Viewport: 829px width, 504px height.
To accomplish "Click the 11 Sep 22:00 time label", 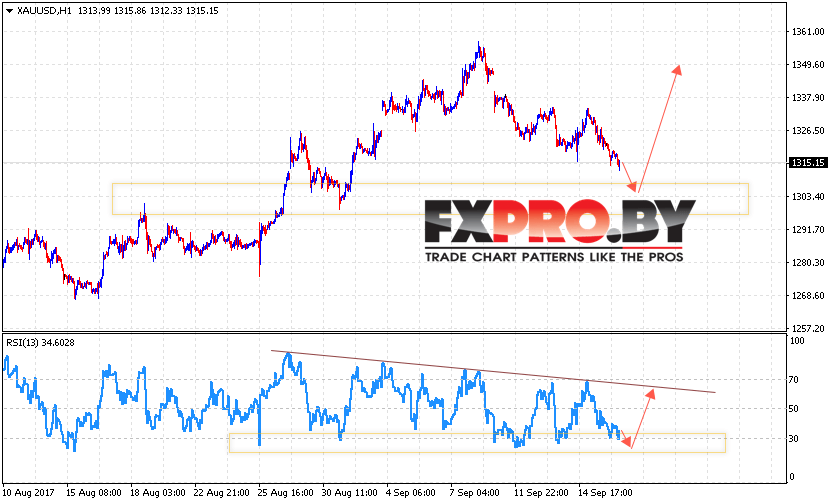I will (x=541, y=492).
